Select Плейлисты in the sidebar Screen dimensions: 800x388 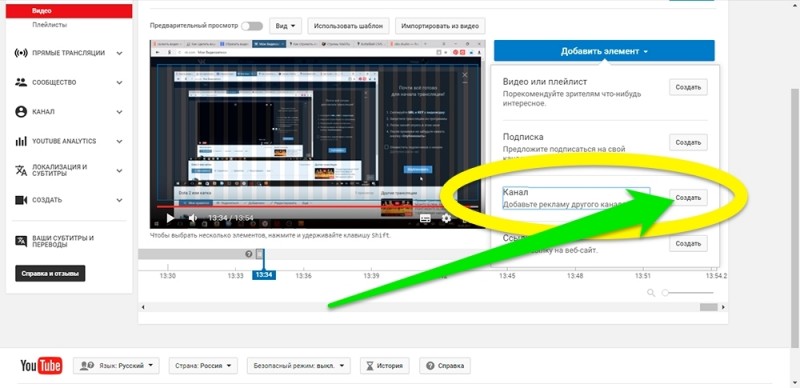pos(49,25)
